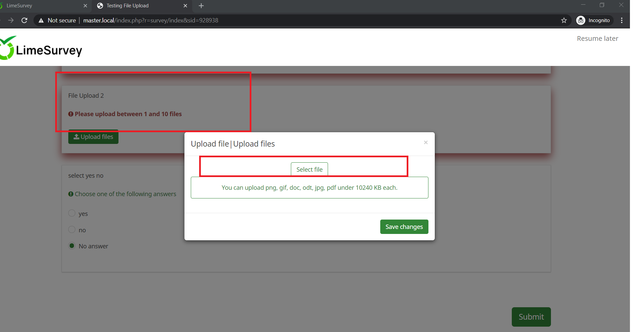Screen dimensions: 644x332
Task: Select the No answer radio option
Action: pyautogui.click(x=72, y=246)
